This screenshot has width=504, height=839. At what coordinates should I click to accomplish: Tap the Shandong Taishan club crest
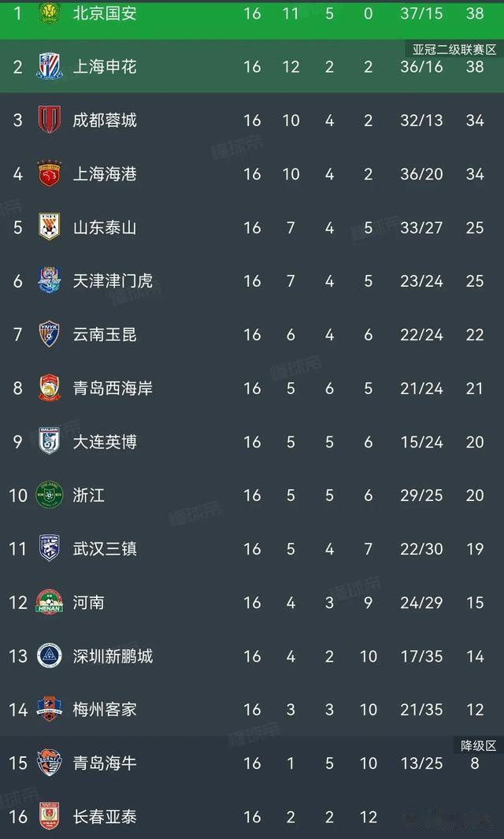(50, 227)
